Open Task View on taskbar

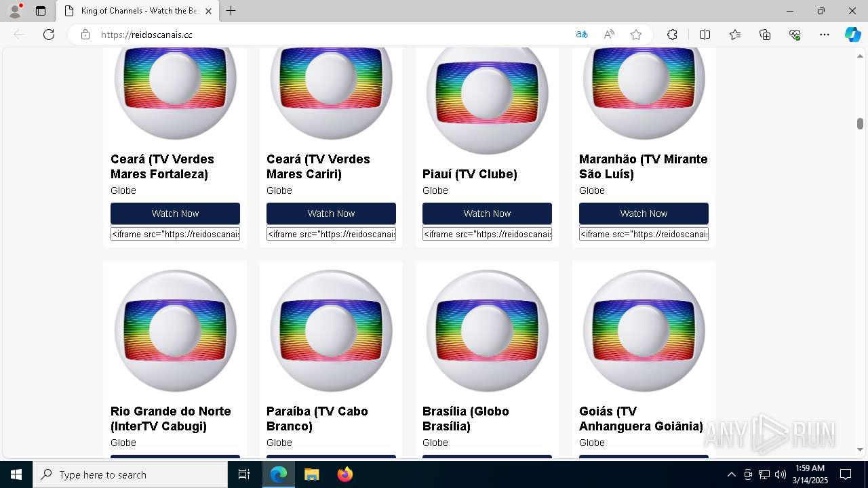click(x=244, y=474)
